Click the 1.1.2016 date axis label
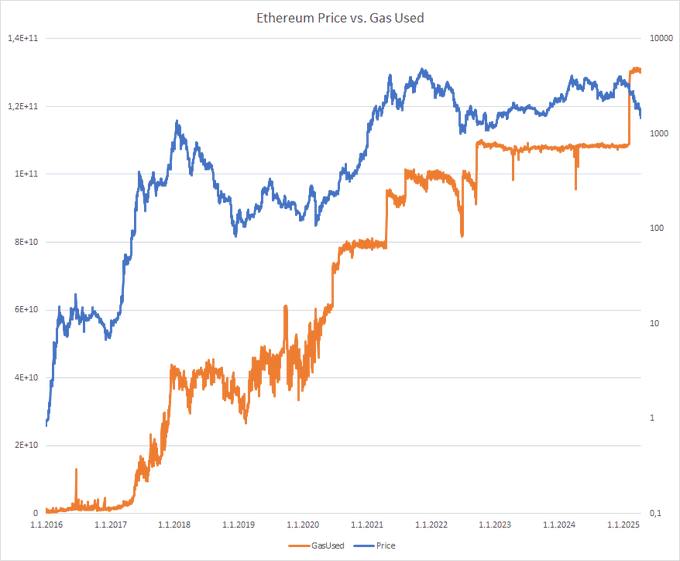The image size is (680, 561). click(46, 525)
